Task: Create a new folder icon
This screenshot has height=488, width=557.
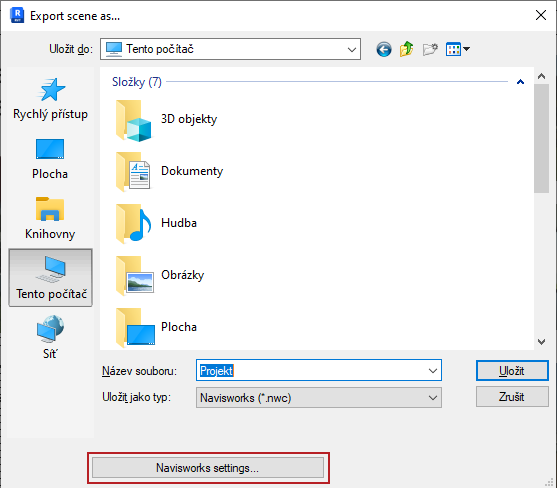Action: (x=430, y=49)
